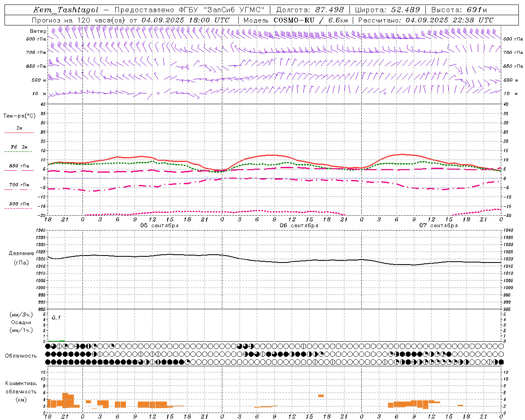Select the Рассчитано: 04.09.2025 22:38 UTC timestamp

coord(426,20)
